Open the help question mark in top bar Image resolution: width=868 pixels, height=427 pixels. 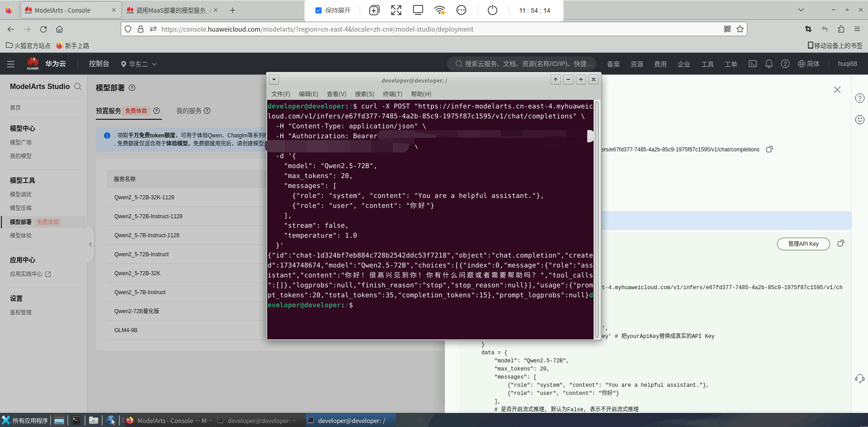[785, 64]
